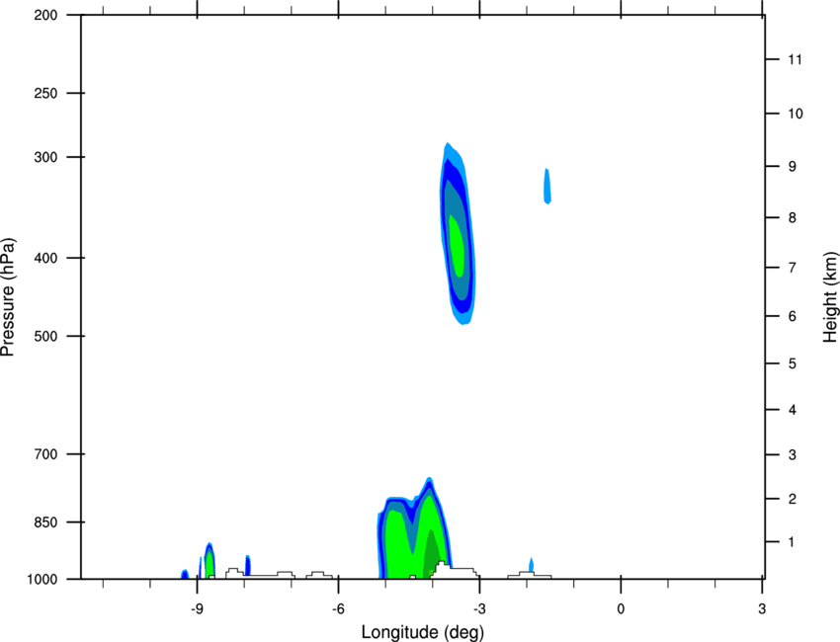The height and width of the screenshot is (642, 840).
Task: Click the 5 km height label
Action: pos(793,364)
